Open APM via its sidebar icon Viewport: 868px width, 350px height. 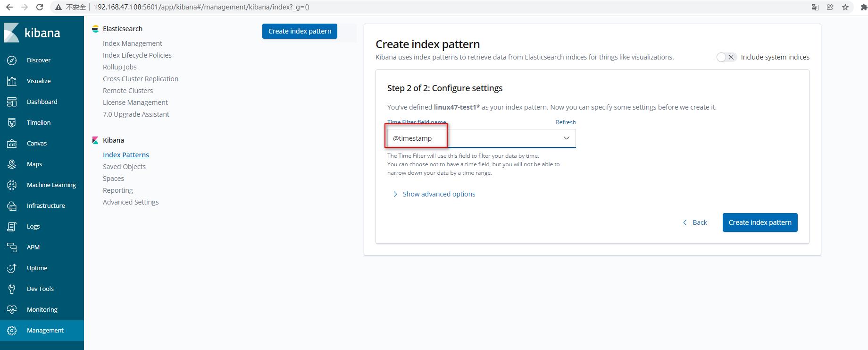click(x=12, y=247)
